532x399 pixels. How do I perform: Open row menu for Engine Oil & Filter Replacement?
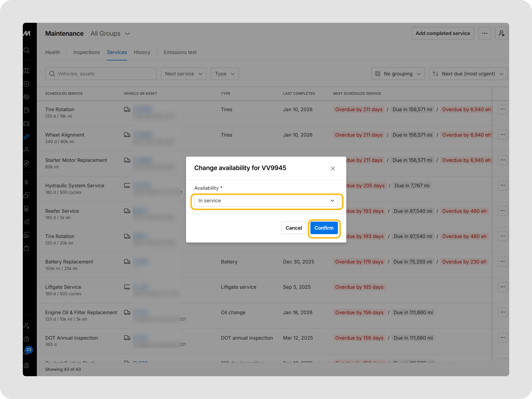pyautogui.click(x=503, y=312)
